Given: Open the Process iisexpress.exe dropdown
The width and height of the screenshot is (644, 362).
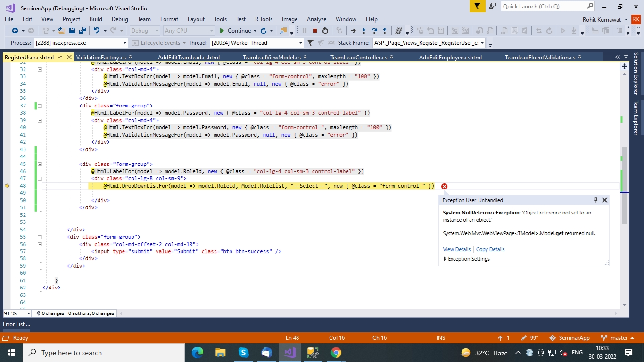Looking at the screenshot, I should click(x=124, y=43).
